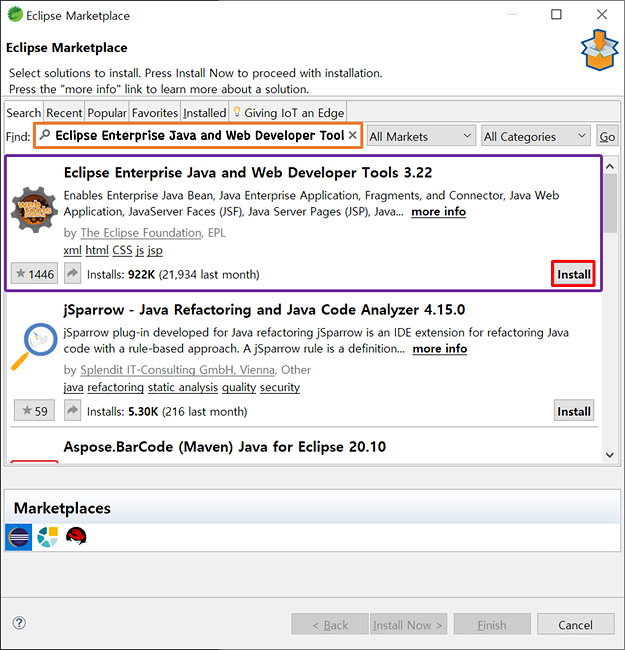Click the js tag link
The width and height of the screenshot is (625, 650).
point(140,250)
